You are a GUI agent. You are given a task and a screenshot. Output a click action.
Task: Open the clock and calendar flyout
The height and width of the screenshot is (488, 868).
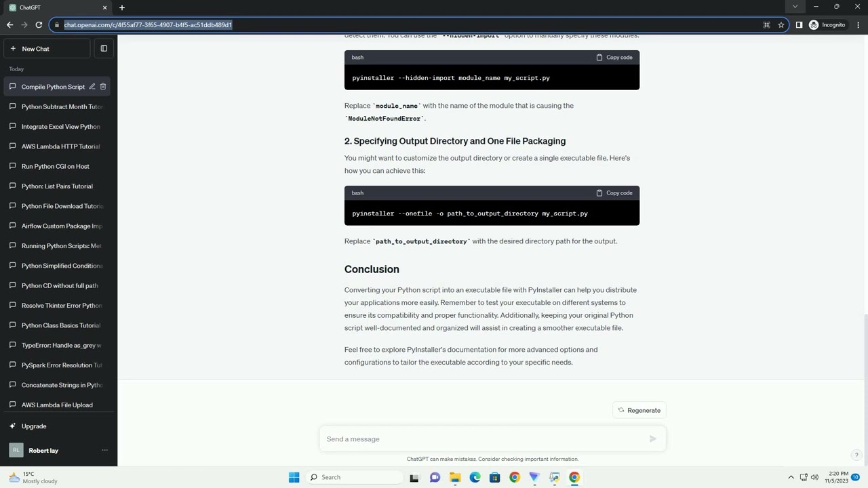[x=836, y=477]
